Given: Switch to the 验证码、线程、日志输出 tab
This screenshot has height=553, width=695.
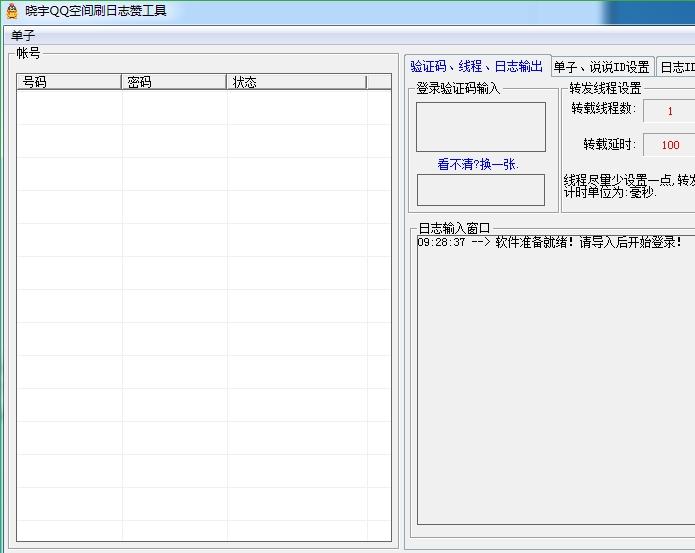Looking at the screenshot, I should coord(477,67).
